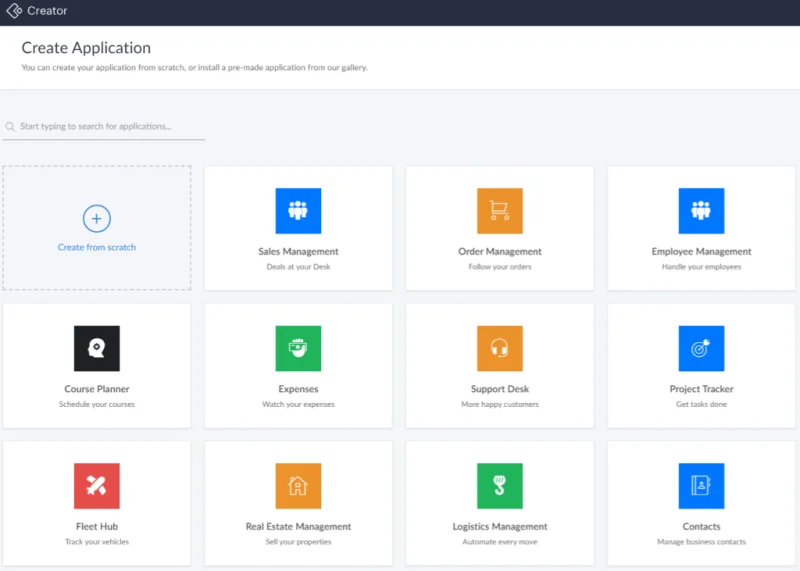This screenshot has width=800, height=571.
Task: Select the Sales Management blue people icon
Action: 298,211
